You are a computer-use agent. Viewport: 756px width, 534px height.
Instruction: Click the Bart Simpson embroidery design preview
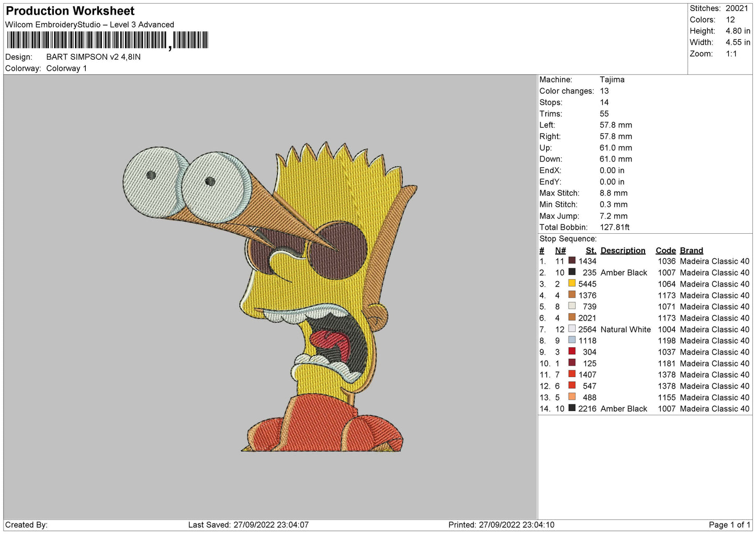[x=270, y=297]
